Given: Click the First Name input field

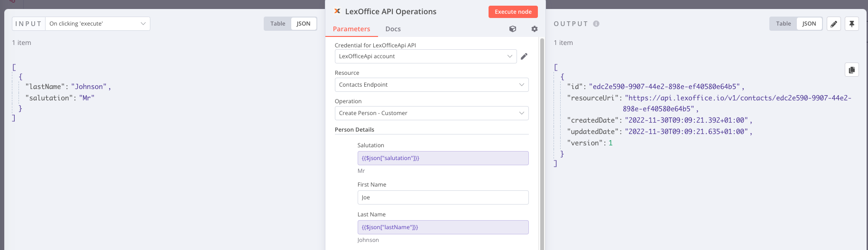Looking at the screenshot, I should [x=443, y=197].
